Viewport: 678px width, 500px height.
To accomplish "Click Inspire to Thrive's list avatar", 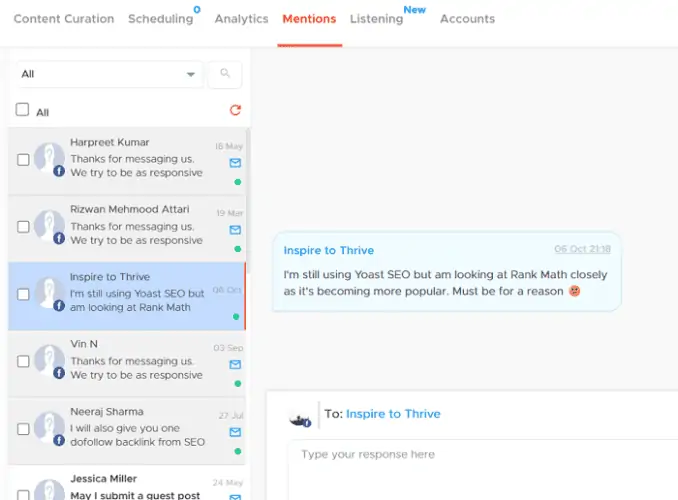I will 49,294.
